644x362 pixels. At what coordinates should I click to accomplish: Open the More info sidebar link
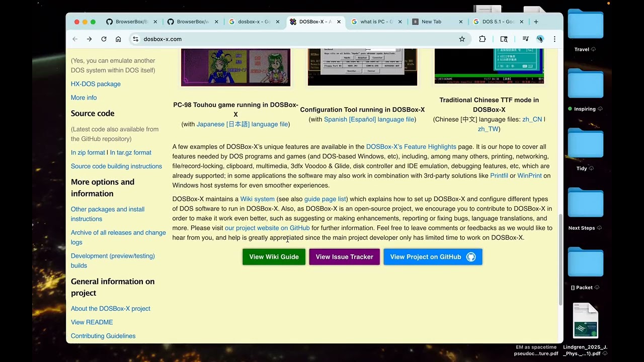click(84, 98)
